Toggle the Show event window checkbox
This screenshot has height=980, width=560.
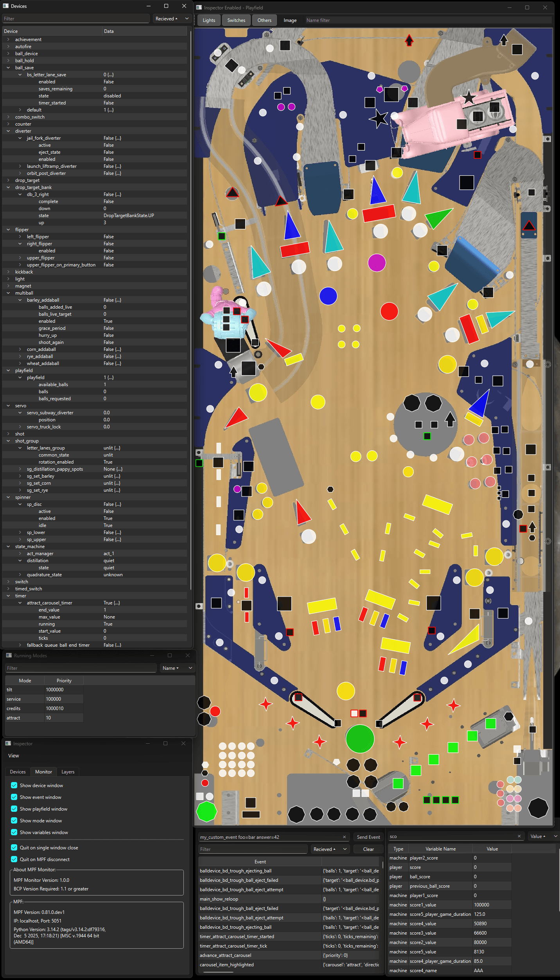[14, 797]
